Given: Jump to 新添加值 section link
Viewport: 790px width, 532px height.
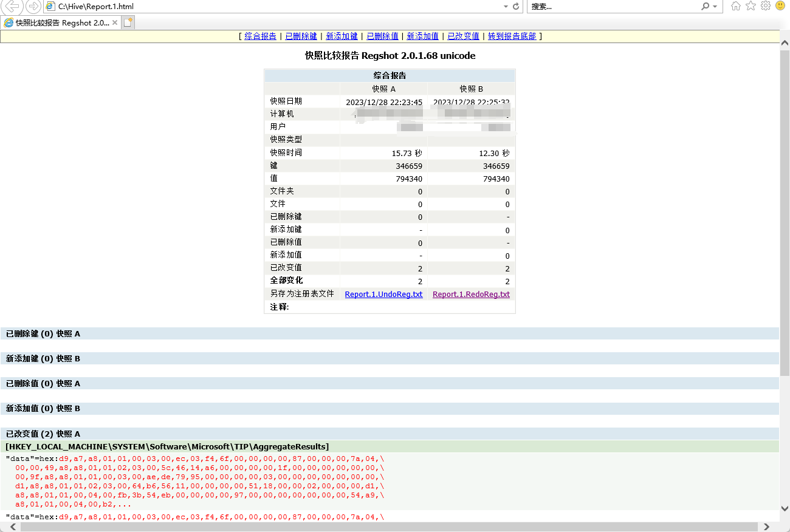Looking at the screenshot, I should click(422, 36).
